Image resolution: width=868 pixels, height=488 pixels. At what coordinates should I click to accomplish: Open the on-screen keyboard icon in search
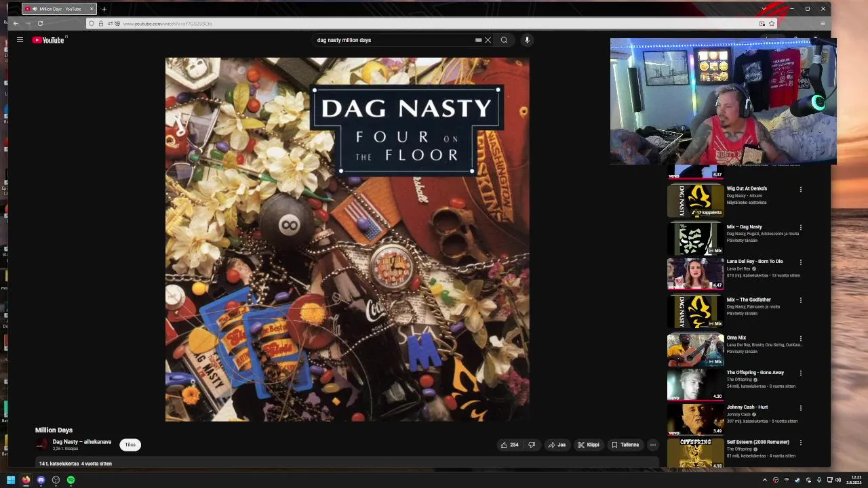point(478,40)
